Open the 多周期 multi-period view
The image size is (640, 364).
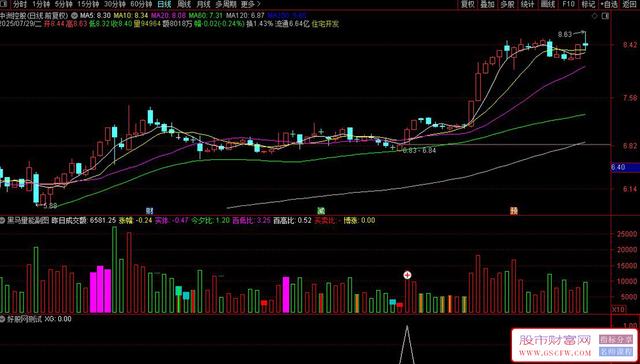pos(225,4)
